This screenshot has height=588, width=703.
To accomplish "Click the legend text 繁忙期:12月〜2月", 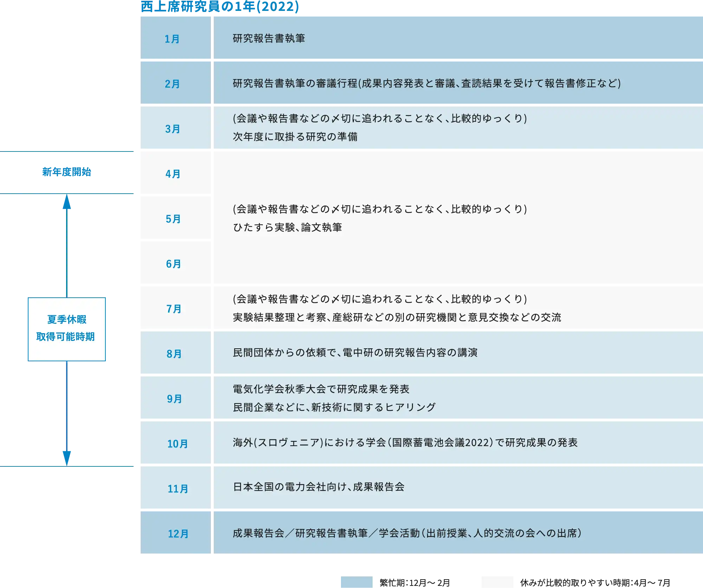I will [415, 583].
